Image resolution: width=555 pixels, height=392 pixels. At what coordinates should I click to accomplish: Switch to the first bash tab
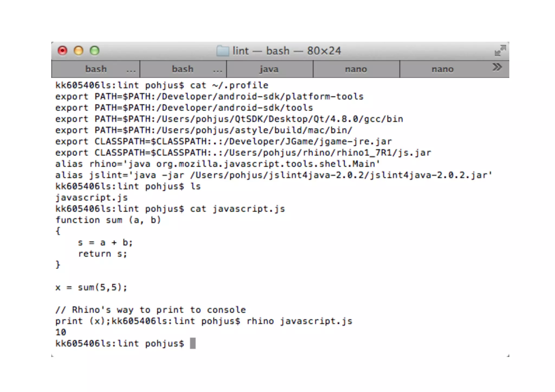pos(96,69)
